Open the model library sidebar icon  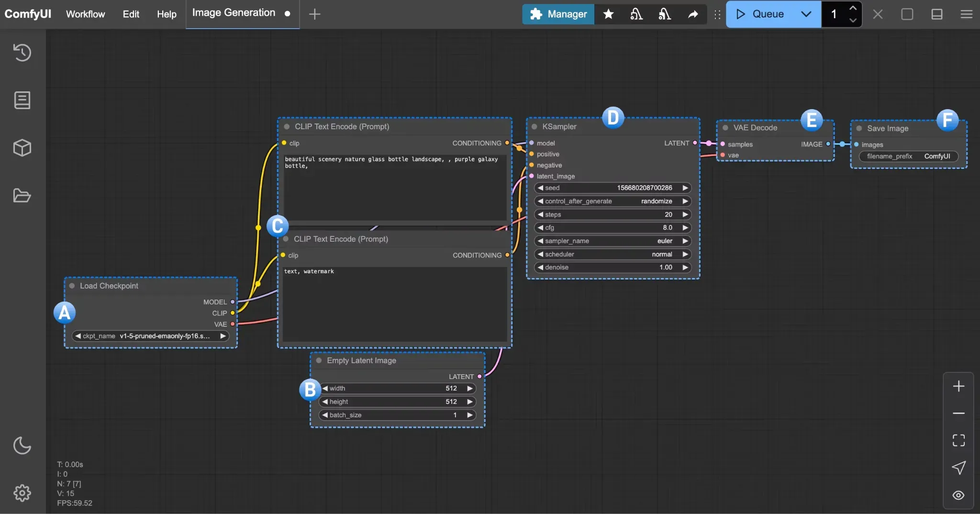tap(22, 147)
